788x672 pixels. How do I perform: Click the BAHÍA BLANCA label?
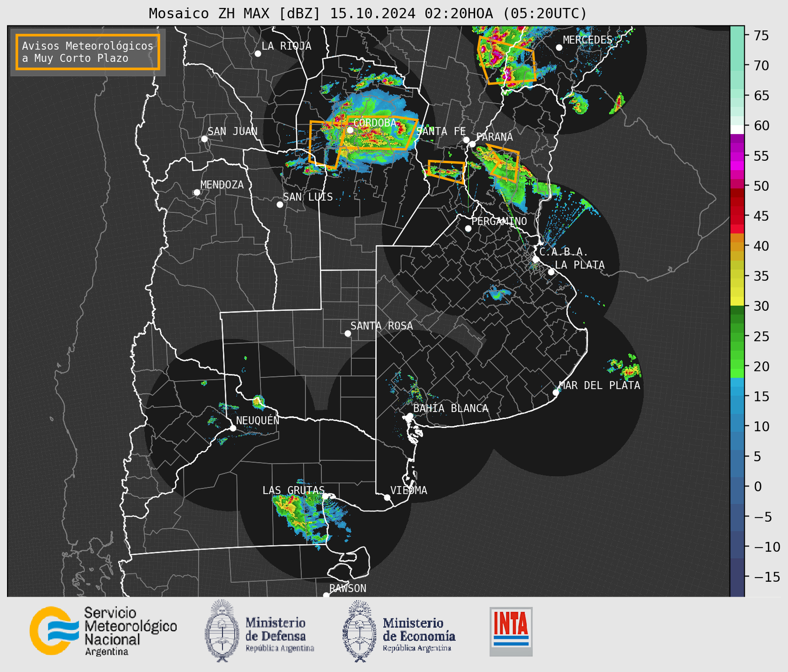pos(451,408)
